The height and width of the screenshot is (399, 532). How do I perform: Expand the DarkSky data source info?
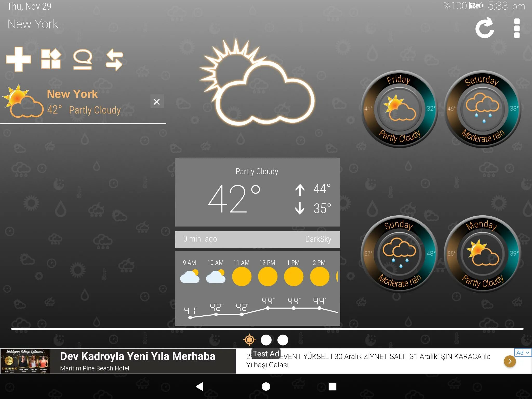point(318,239)
